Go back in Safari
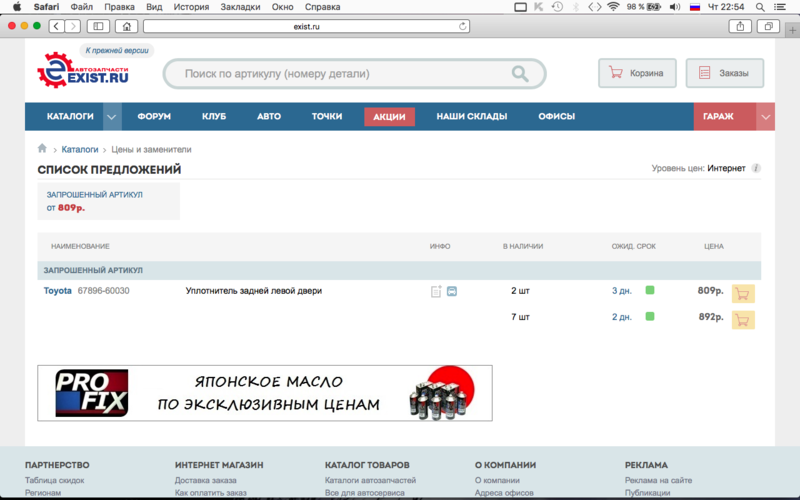Image resolution: width=800 pixels, height=500 pixels. click(x=57, y=26)
